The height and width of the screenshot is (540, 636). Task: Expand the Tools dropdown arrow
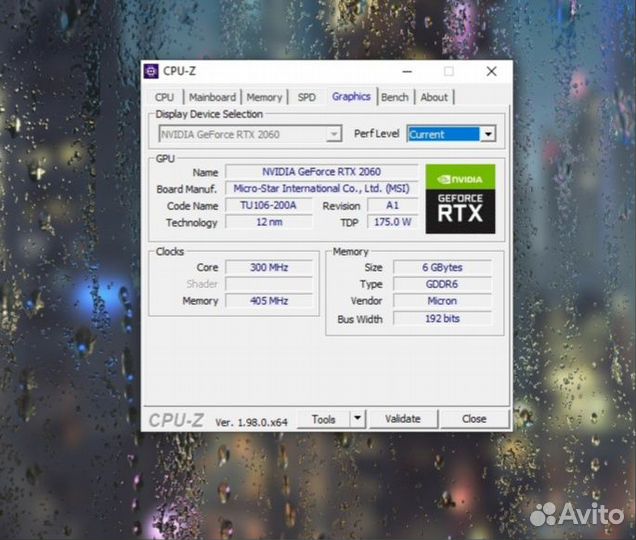357,419
